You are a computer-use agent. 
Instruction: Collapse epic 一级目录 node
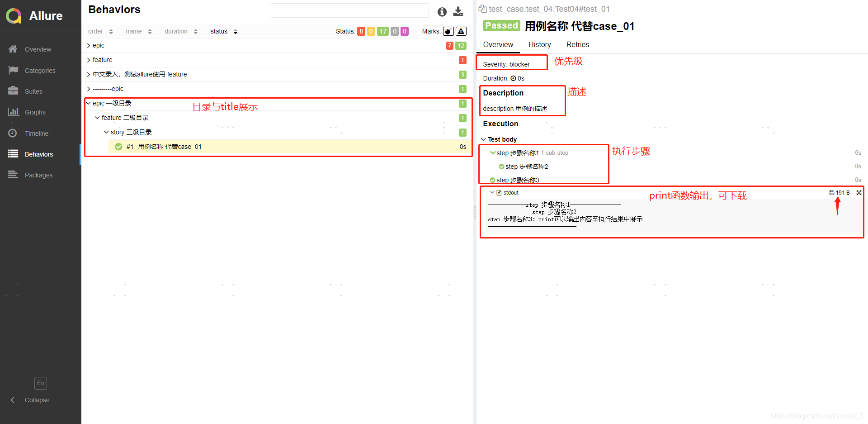click(x=88, y=103)
